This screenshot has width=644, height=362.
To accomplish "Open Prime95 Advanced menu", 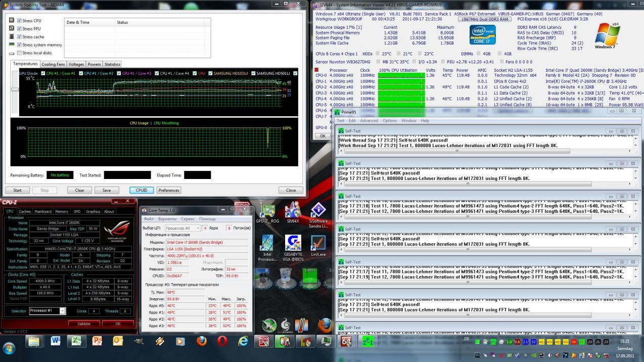I will click(x=369, y=121).
